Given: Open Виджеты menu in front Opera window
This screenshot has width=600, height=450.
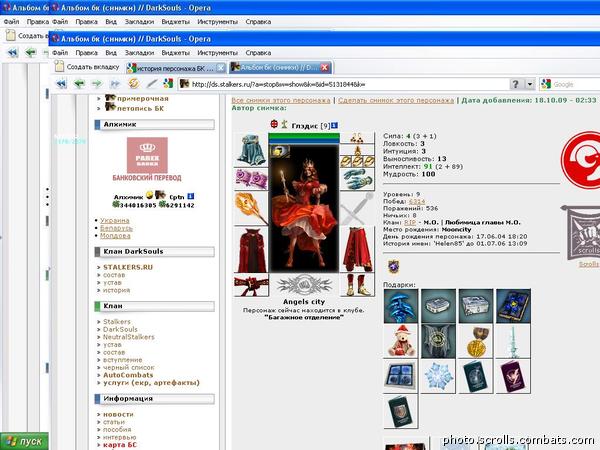Looking at the screenshot, I should pyautogui.click(x=176, y=52).
